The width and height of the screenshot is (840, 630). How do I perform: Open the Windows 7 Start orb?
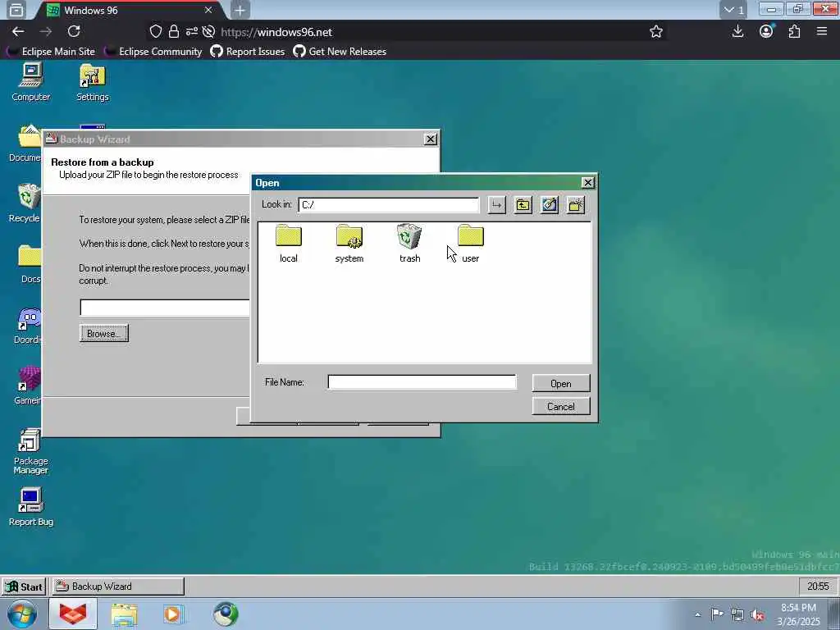click(22, 614)
